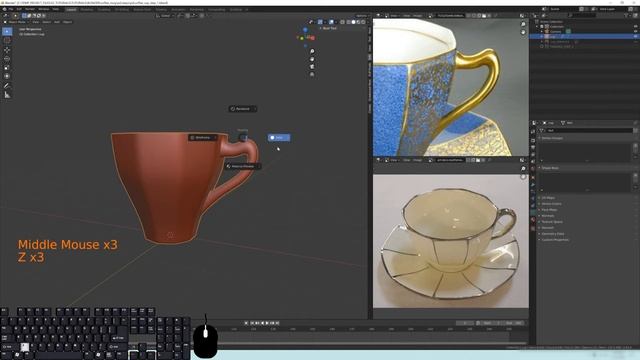Open the Texture properties tab

(533, 228)
